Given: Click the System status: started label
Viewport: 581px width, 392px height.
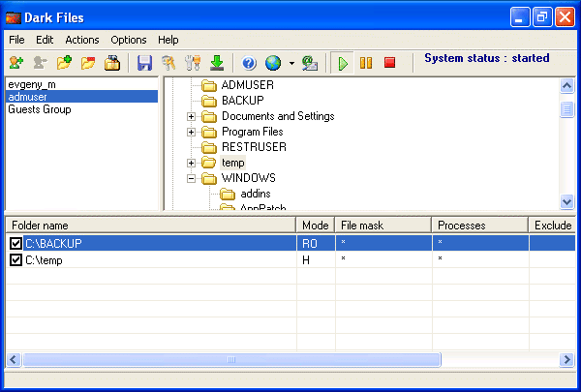Looking at the screenshot, I should 486,58.
